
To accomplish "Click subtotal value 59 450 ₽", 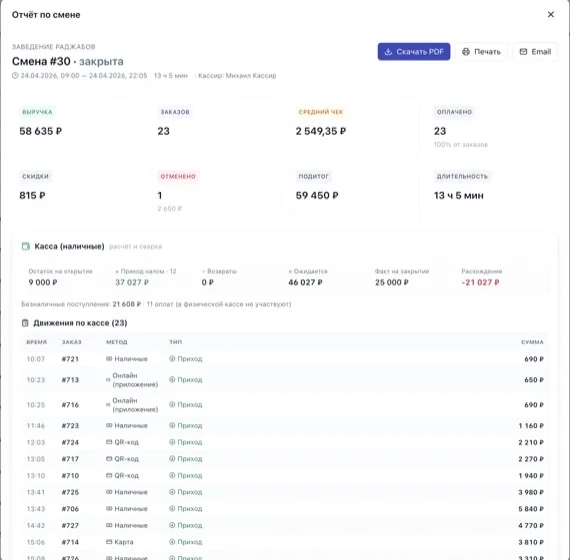I will click(317, 196).
